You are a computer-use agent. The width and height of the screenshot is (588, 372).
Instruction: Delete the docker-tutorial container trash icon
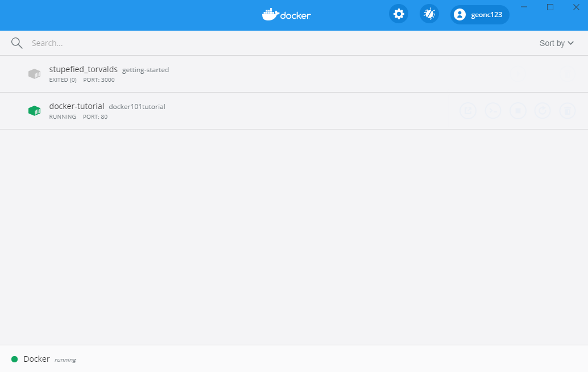[568, 111]
